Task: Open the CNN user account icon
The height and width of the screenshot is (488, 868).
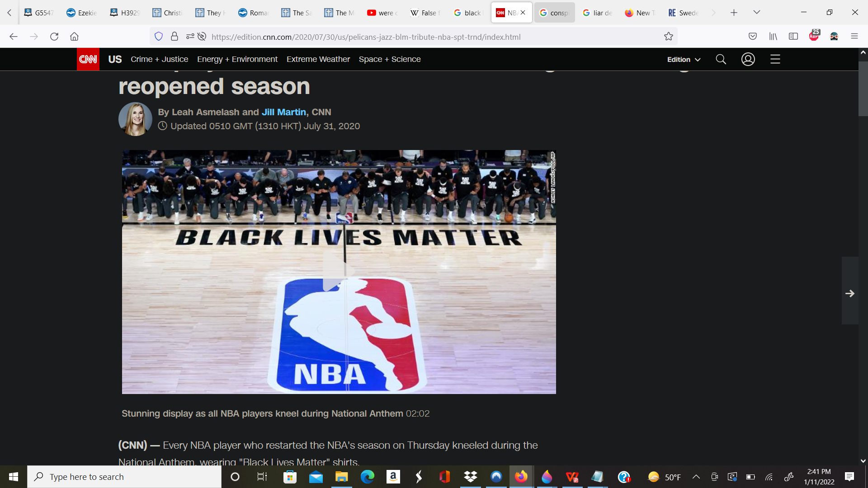Action: click(748, 59)
